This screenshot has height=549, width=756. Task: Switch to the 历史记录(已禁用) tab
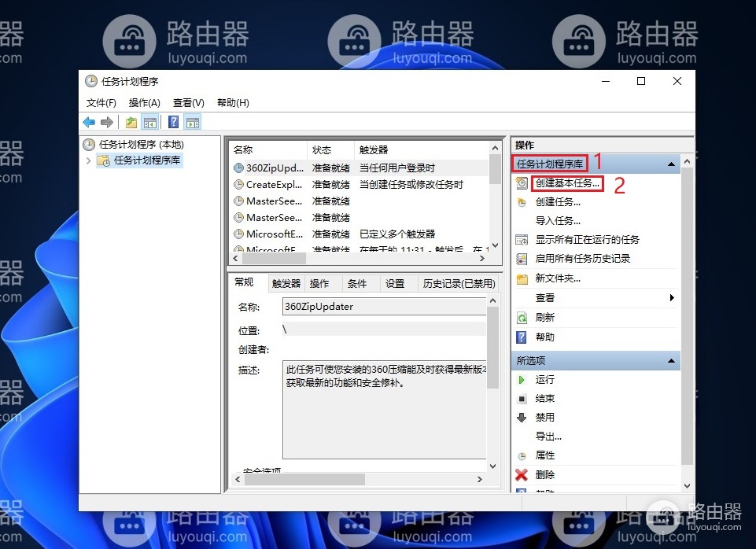[459, 284]
